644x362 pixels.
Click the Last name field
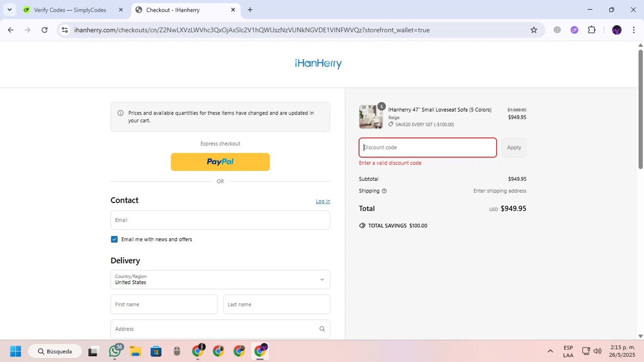point(276,304)
